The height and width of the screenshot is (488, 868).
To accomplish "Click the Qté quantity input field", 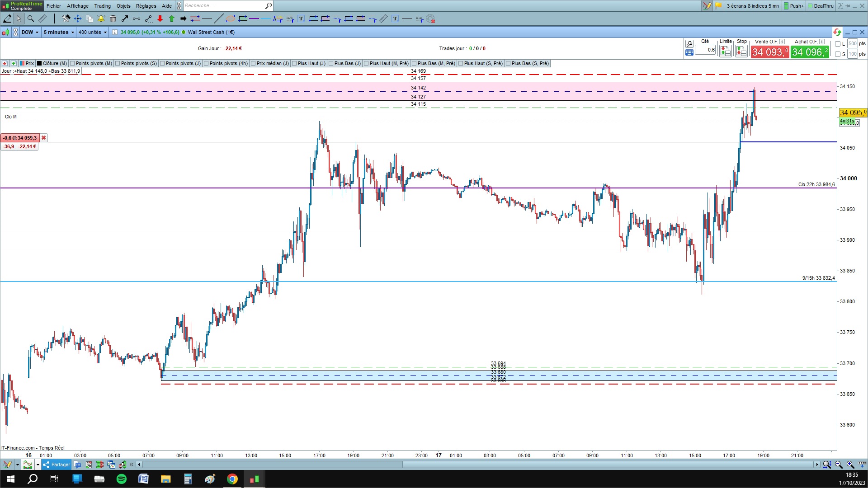I will pos(706,50).
